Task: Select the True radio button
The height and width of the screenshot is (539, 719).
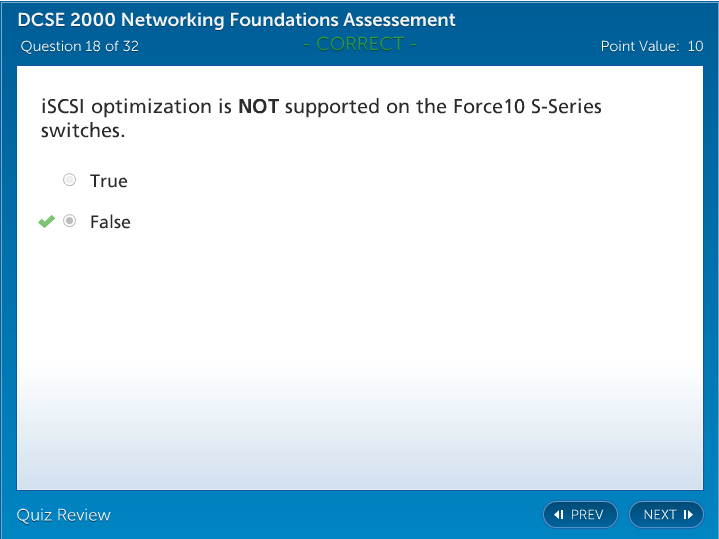Action: click(69, 180)
